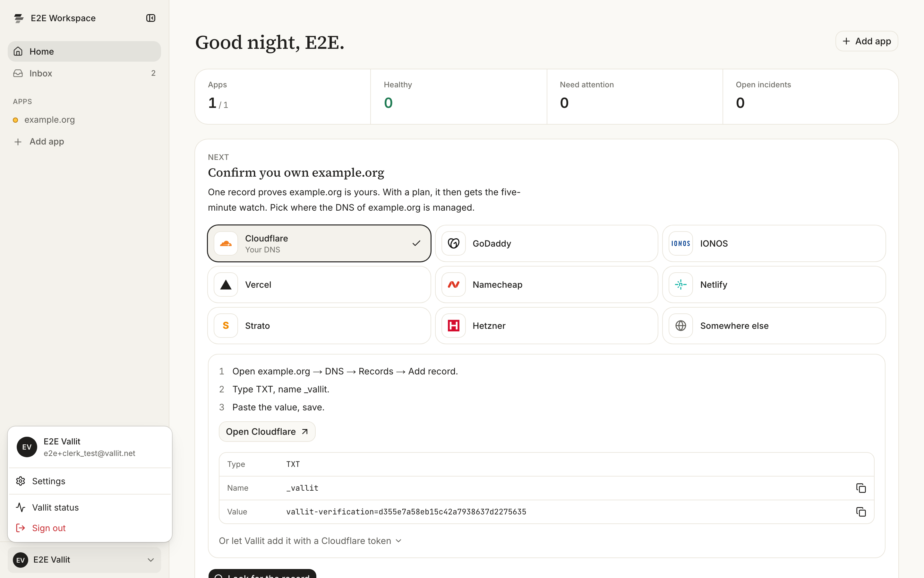Click the example.org status dot
This screenshot has width=924, height=578.
click(15, 120)
